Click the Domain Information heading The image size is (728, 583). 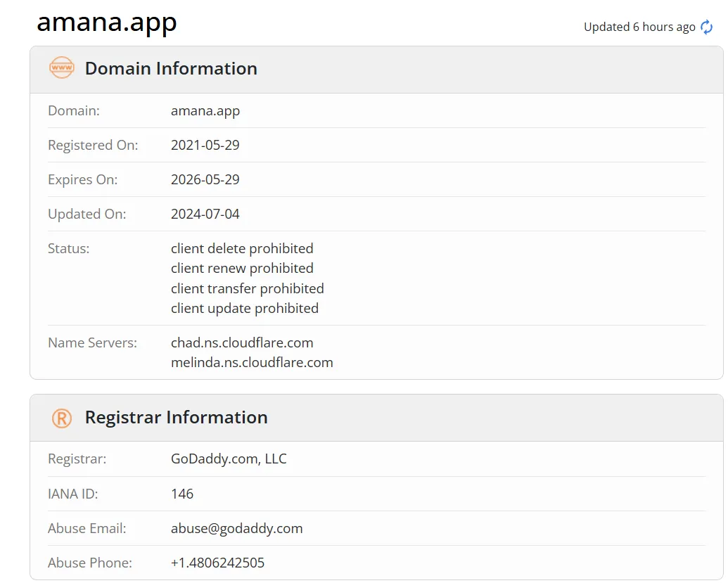171,69
